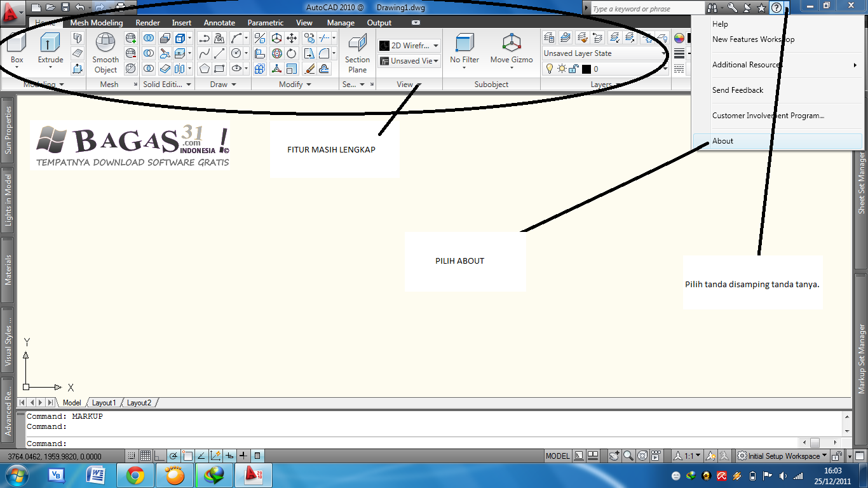Screen dimensions: 868x488
Task: Toggle Object Snap in status bar
Action: point(187,456)
